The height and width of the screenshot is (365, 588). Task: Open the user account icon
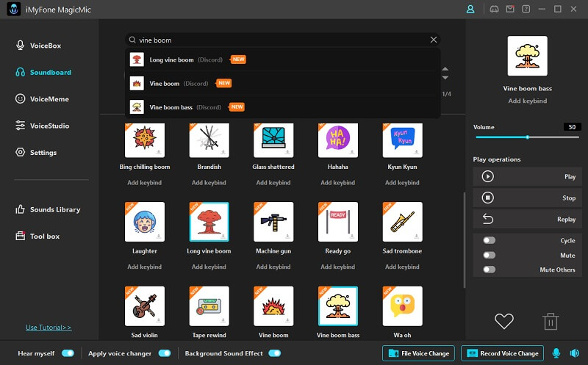point(470,9)
